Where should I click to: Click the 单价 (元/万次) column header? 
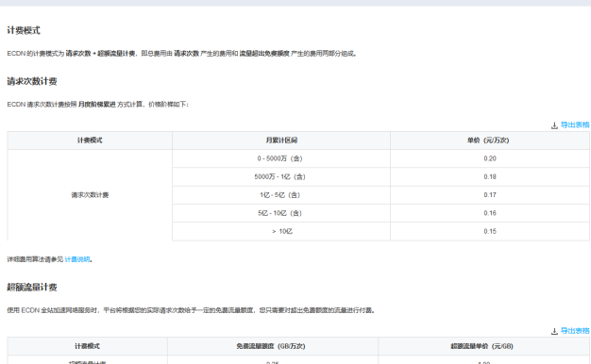click(x=490, y=141)
